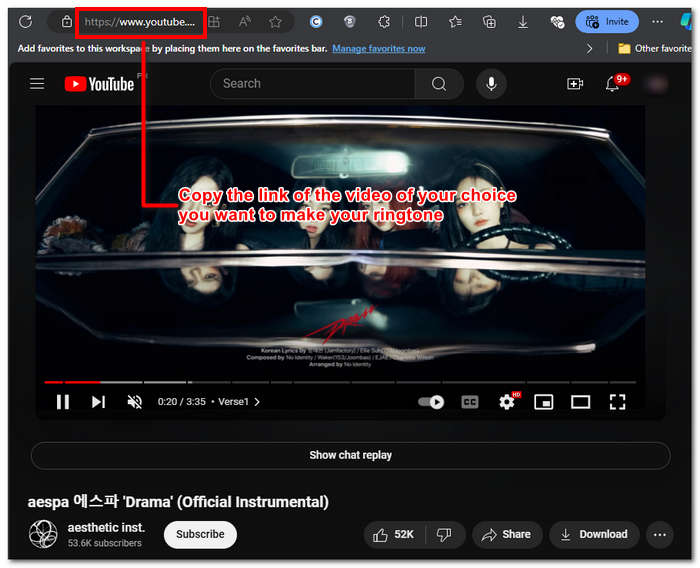
Task: Open browser Settings and more menu
Action: pos(657,21)
